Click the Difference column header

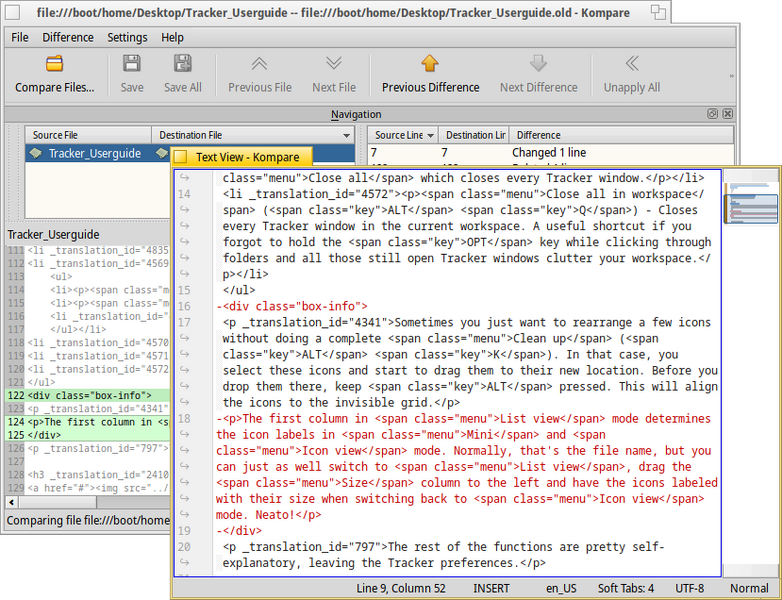point(621,135)
